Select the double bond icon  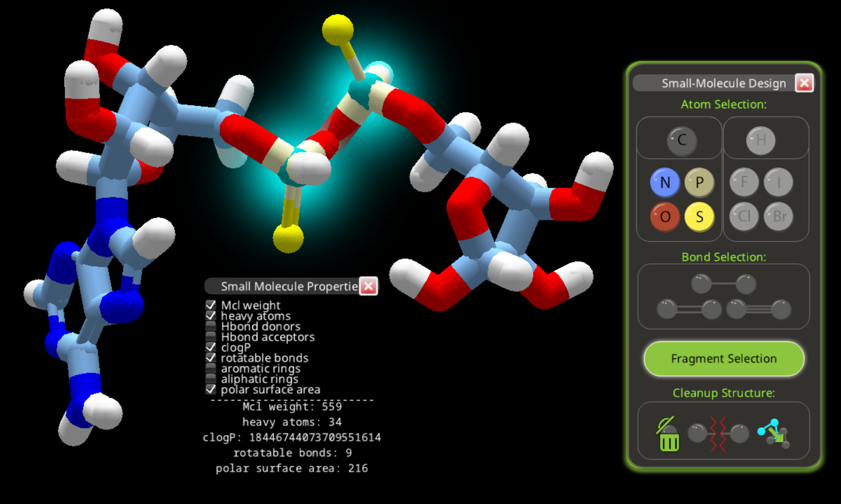pos(689,309)
